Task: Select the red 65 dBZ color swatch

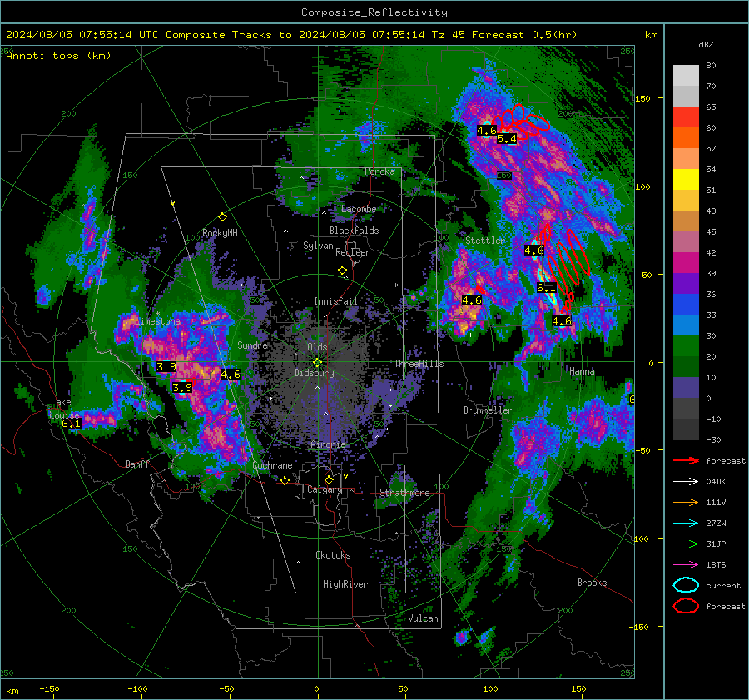Action: coord(686,117)
